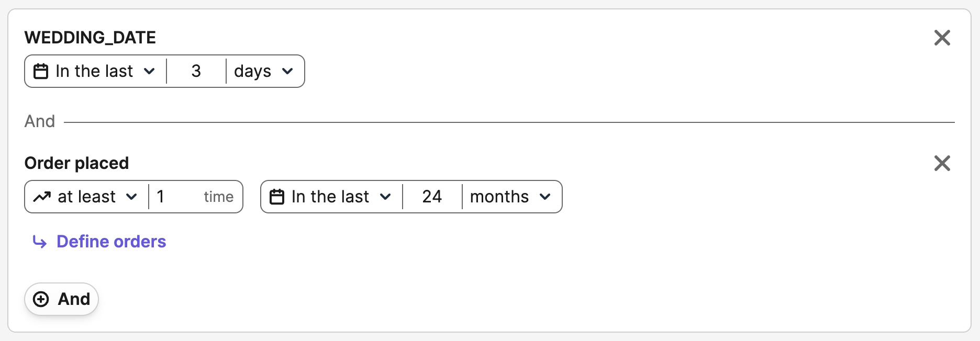This screenshot has height=341, width=980.
Task: Click the calendar icon in the WEDDING_DATE filter
Action: (41, 71)
